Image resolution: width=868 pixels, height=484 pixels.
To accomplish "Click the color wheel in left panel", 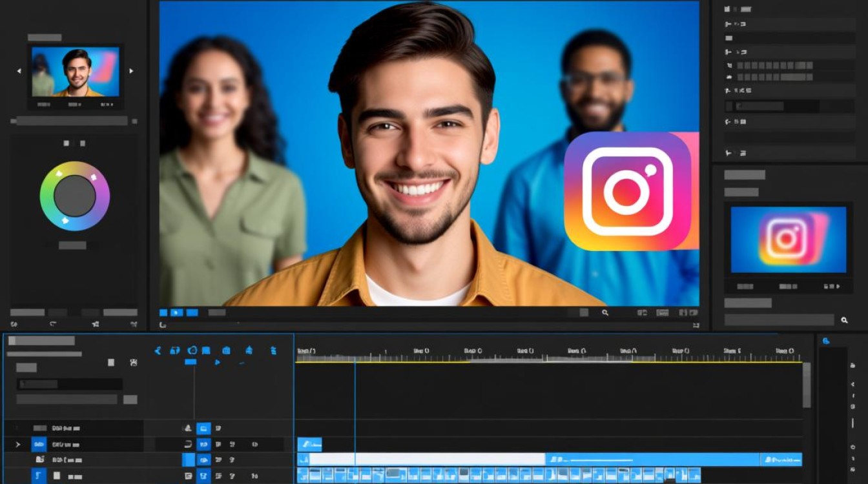I will [75, 196].
